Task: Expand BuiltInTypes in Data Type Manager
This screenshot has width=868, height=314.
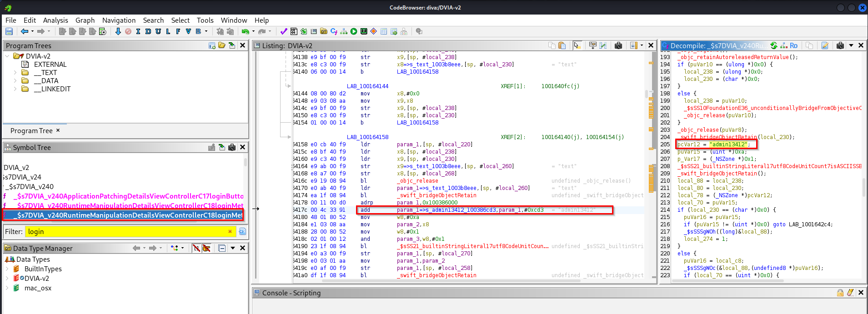Action: 7,269
